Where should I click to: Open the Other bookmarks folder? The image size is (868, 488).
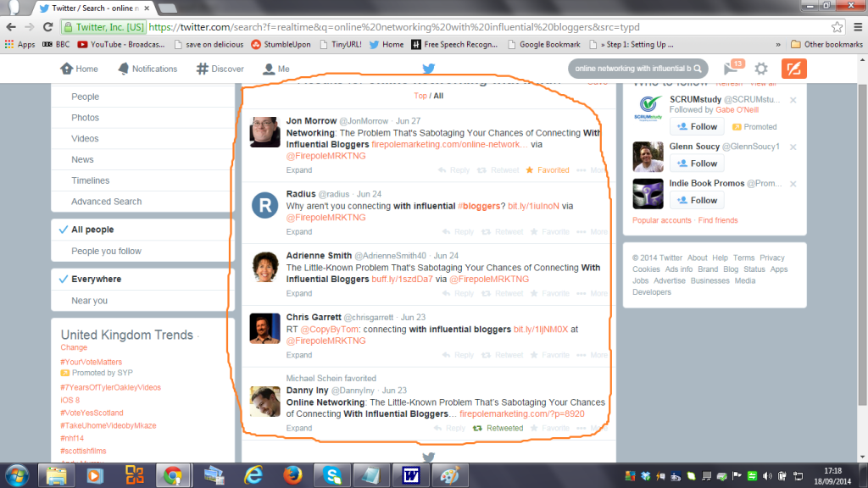(827, 44)
